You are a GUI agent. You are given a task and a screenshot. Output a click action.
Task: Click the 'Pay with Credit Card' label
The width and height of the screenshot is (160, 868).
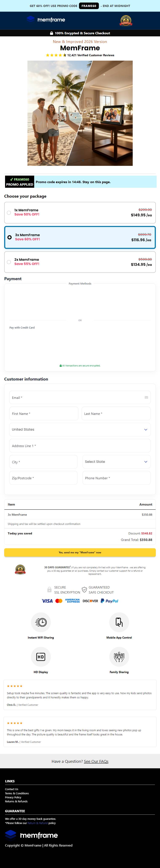click(x=22, y=327)
